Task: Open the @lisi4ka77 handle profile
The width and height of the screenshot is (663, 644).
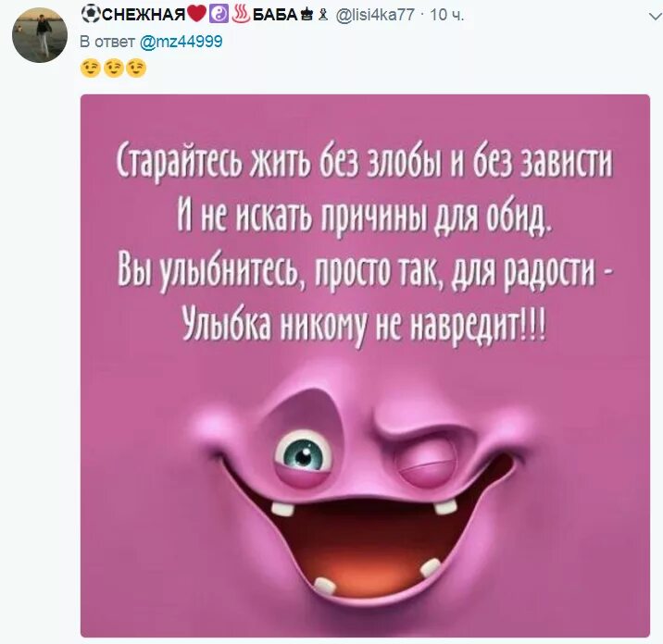Action: pyautogui.click(x=375, y=15)
